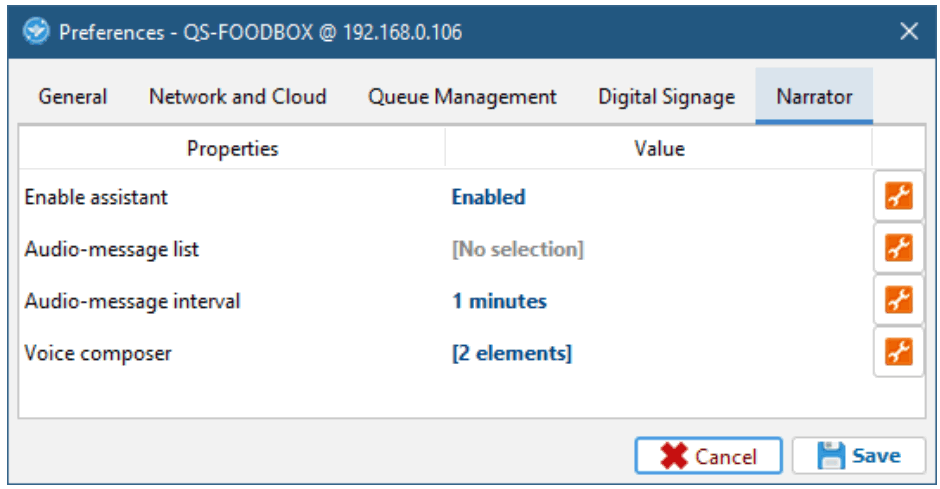Image resolution: width=940 pixels, height=489 pixels.
Task: Select the Voice composer property label
Action: 98,353
